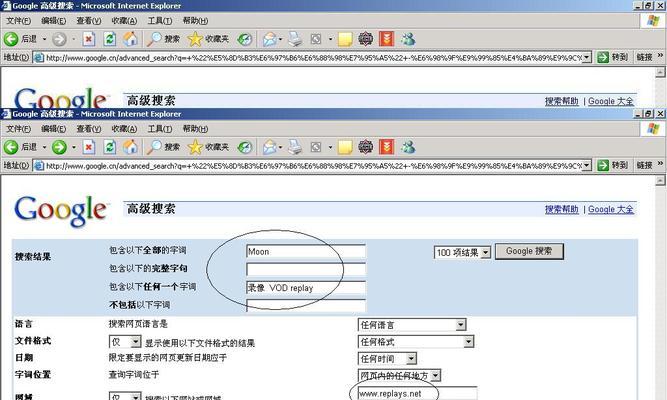
Task: Open 查看(V) menu in front window
Action: [x=88, y=129]
